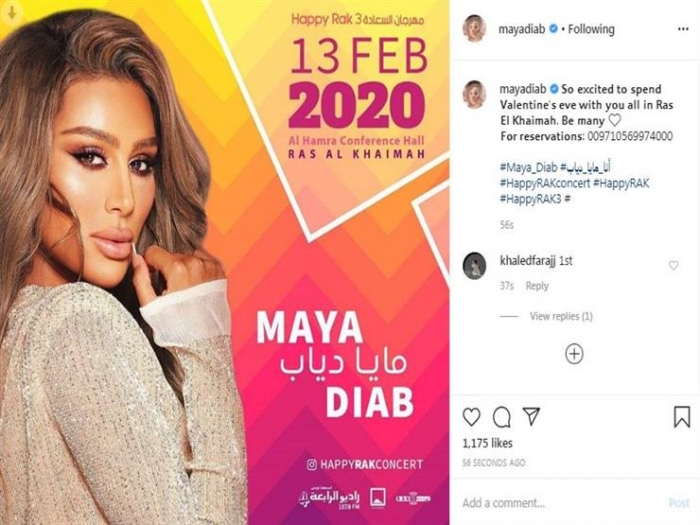Open the Maya Diab concert poster image

click(x=225, y=262)
